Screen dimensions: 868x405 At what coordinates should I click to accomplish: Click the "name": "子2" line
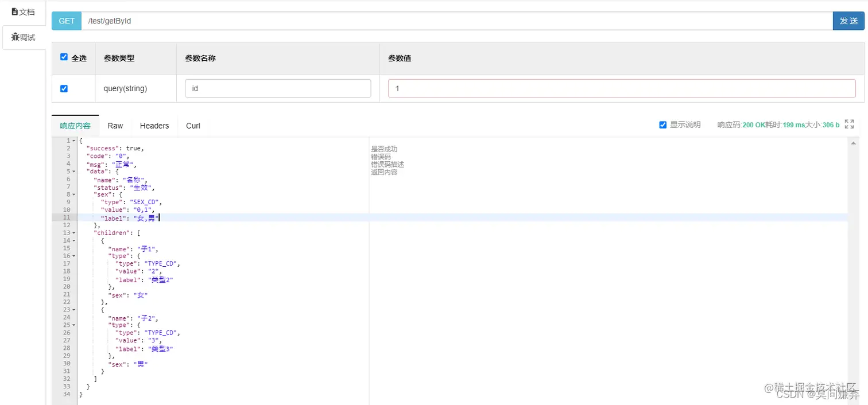(133, 318)
